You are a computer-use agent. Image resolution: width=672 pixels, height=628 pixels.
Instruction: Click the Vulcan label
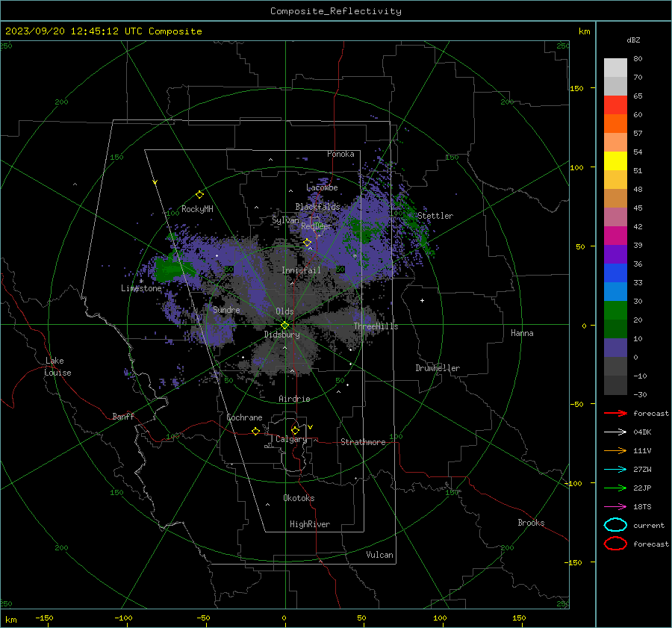379,555
